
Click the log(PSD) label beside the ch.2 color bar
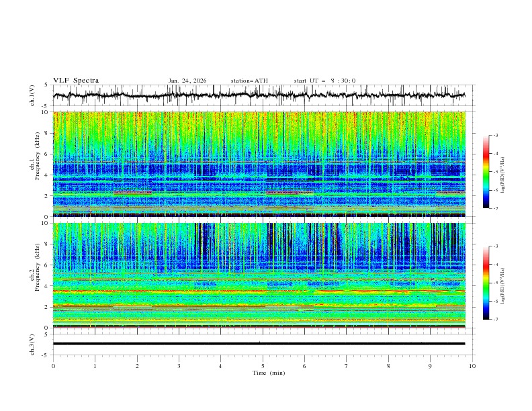[503, 285]
